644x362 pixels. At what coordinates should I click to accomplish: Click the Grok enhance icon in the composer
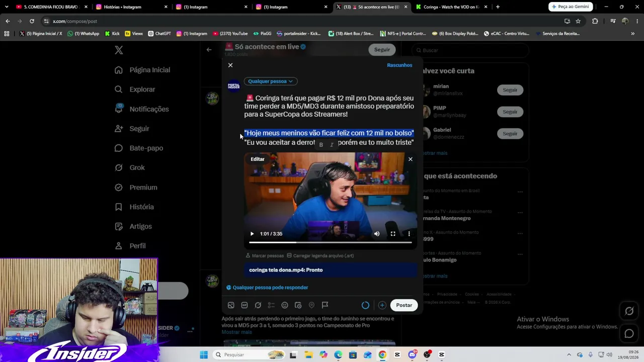coord(258,305)
